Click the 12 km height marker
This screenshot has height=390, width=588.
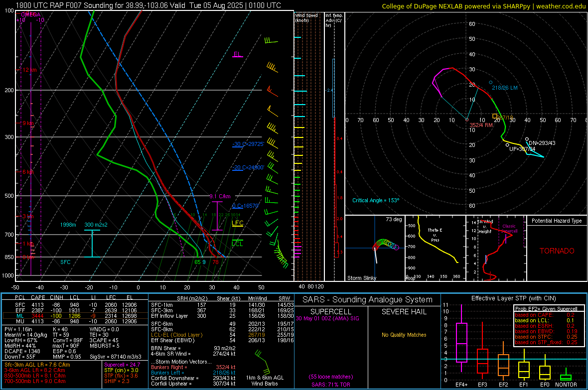tap(29, 70)
